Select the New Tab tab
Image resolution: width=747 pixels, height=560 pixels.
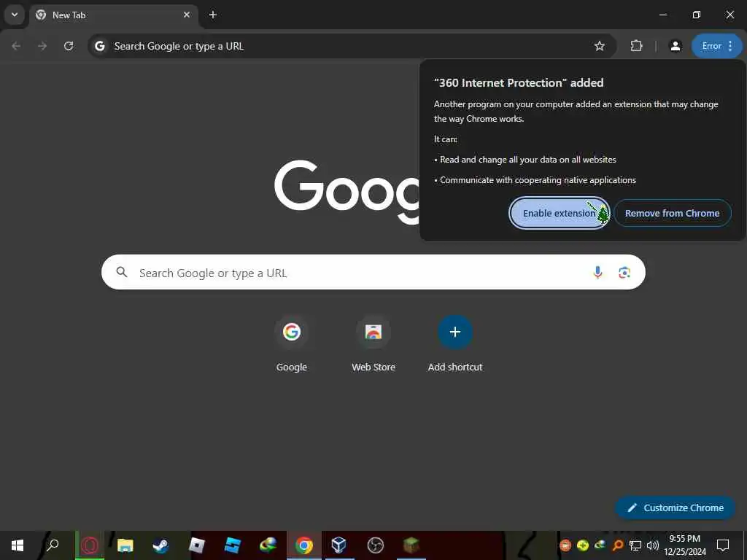(x=113, y=15)
